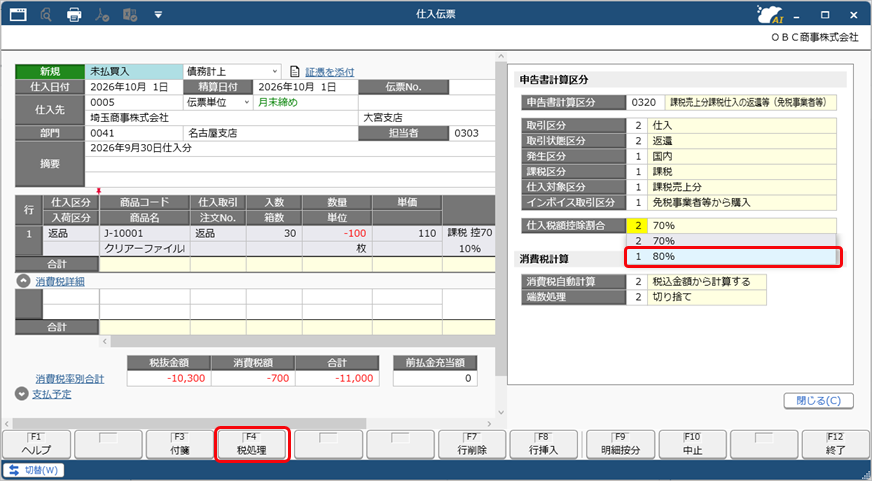
Task: Click the 消費税自動計算 value 税込金額から計算する
Action: 707,282
